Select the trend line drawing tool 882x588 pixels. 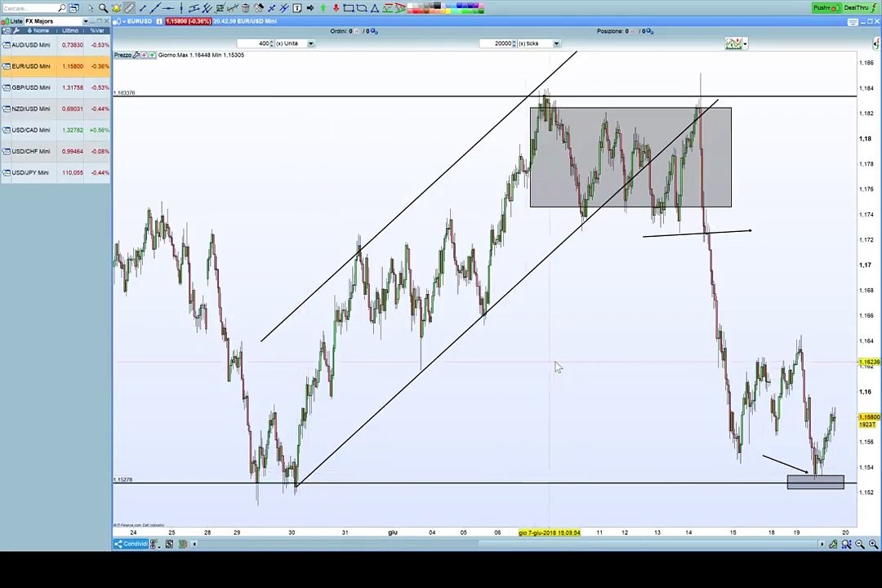155,8
